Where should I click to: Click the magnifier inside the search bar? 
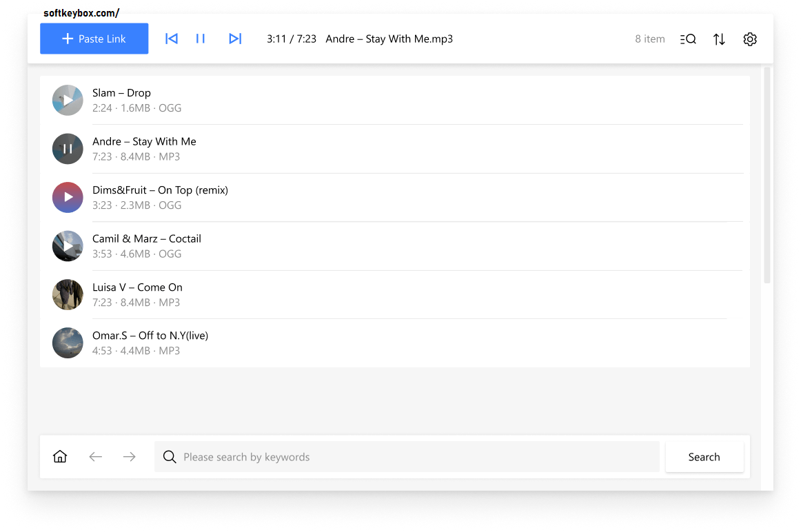pyautogui.click(x=170, y=457)
